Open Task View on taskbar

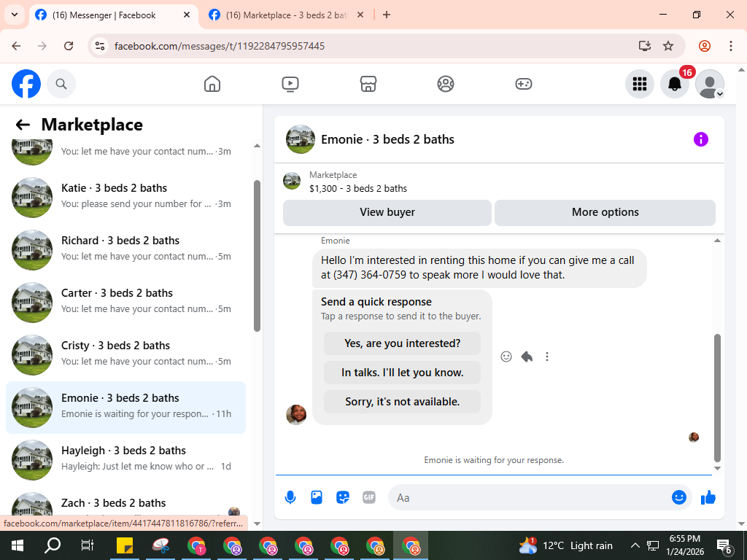pyautogui.click(x=88, y=545)
